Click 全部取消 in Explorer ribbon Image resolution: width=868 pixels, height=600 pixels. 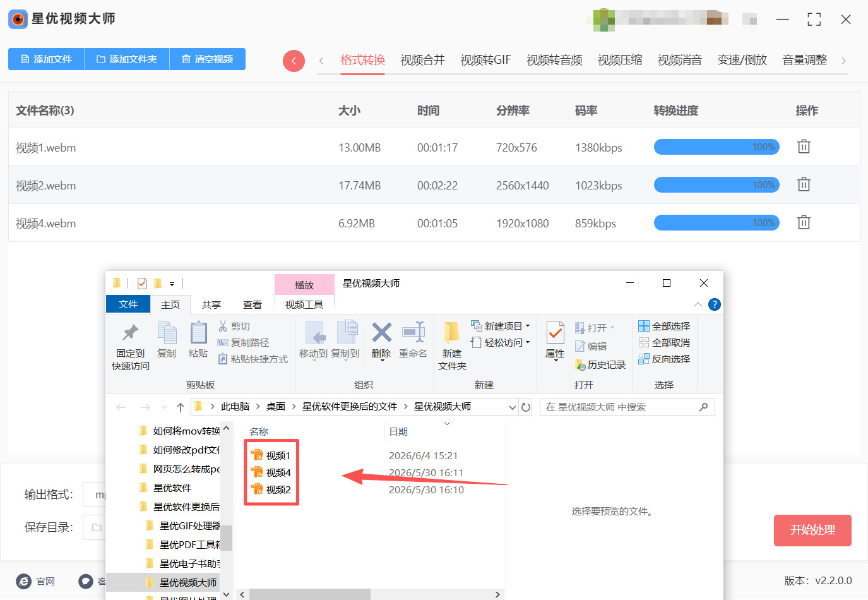click(664, 342)
